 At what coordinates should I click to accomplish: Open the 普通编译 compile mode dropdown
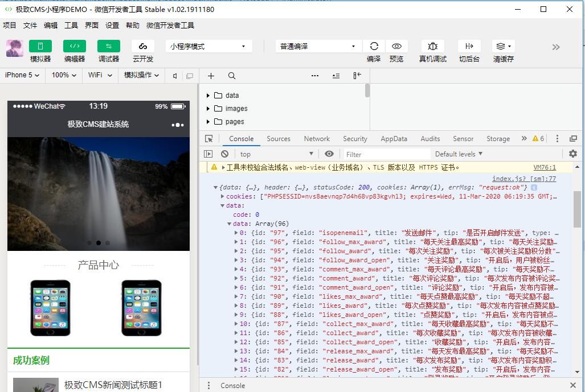click(x=318, y=46)
